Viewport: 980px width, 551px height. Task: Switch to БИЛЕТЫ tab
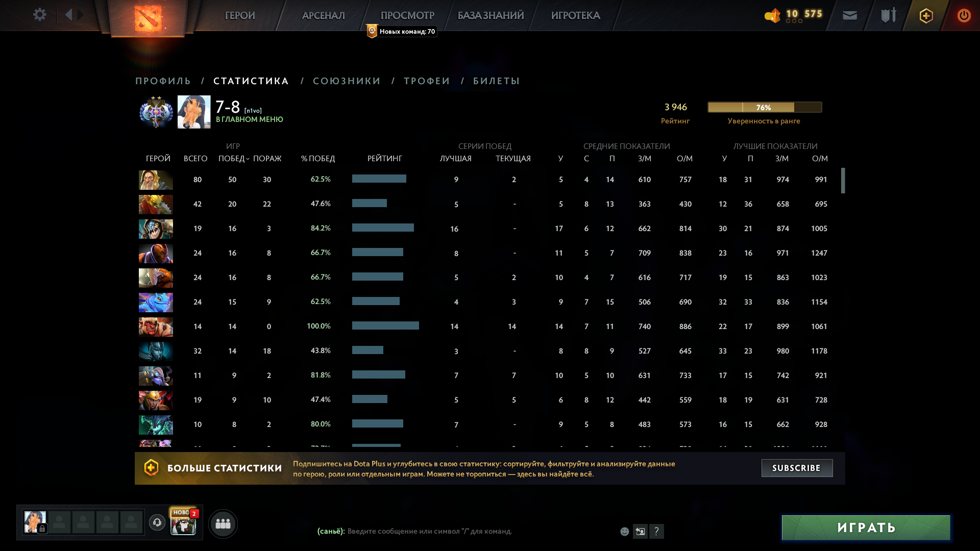pos(496,81)
